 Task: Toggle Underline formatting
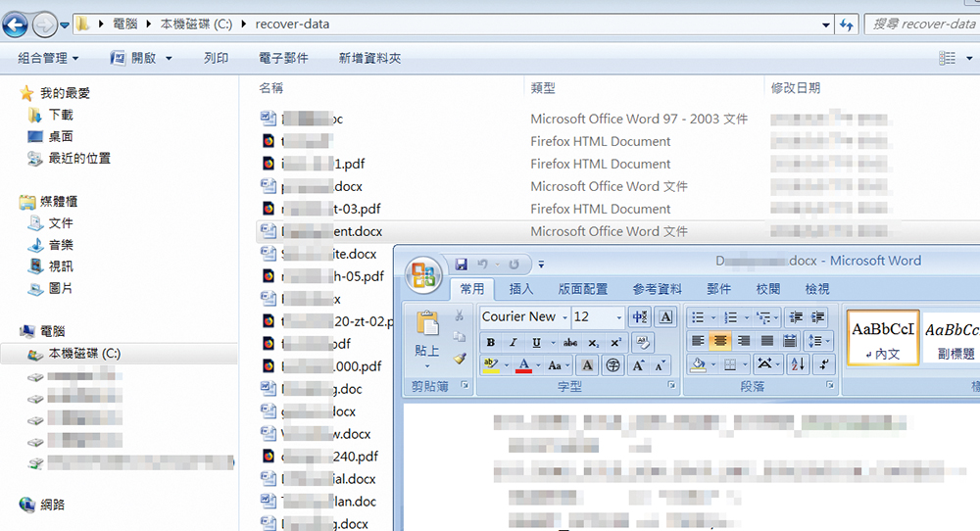point(536,342)
